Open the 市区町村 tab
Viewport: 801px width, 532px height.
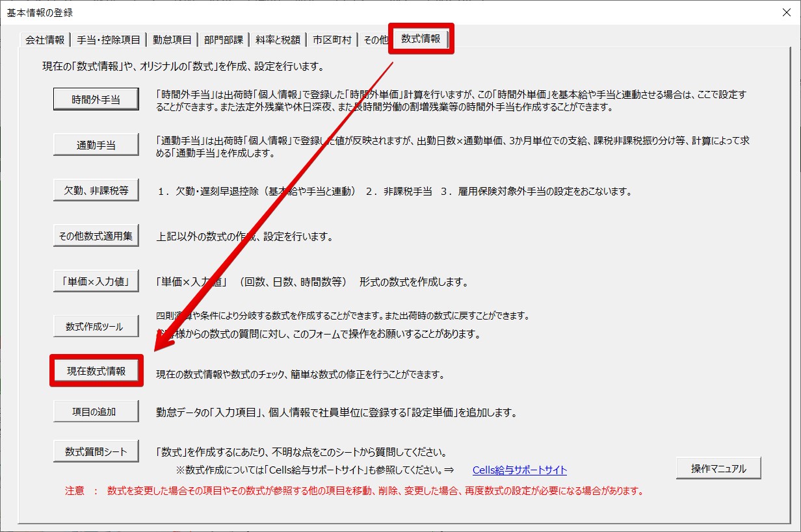(x=332, y=40)
